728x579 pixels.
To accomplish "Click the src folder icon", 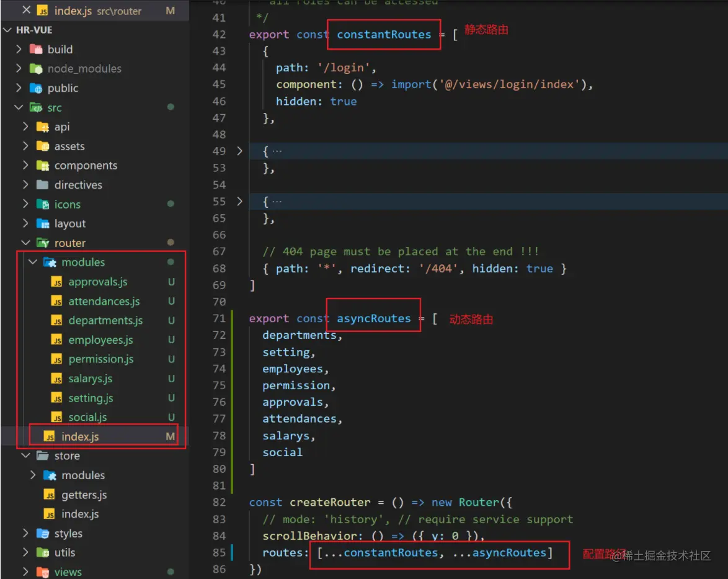I will [x=36, y=107].
